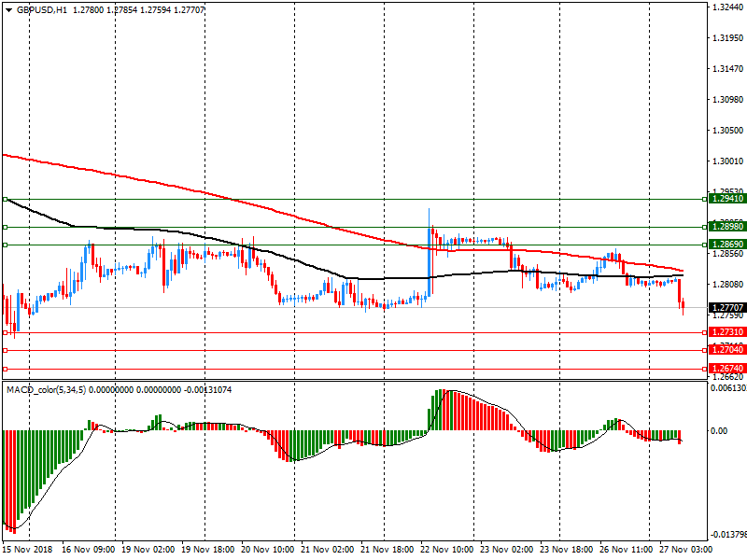Select the green 1.29410 price level tag
Image resolution: width=747 pixels, height=560 pixels.
[x=726, y=199]
